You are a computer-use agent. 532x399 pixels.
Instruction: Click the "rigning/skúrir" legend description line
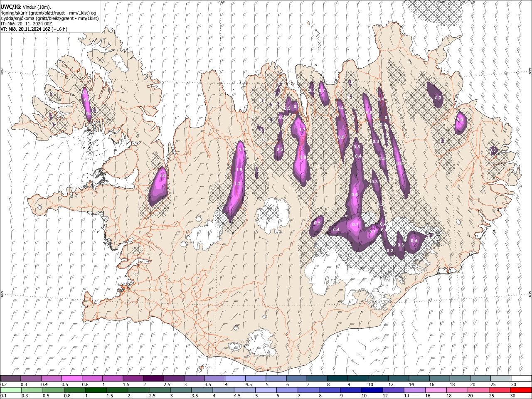(x=48, y=13)
